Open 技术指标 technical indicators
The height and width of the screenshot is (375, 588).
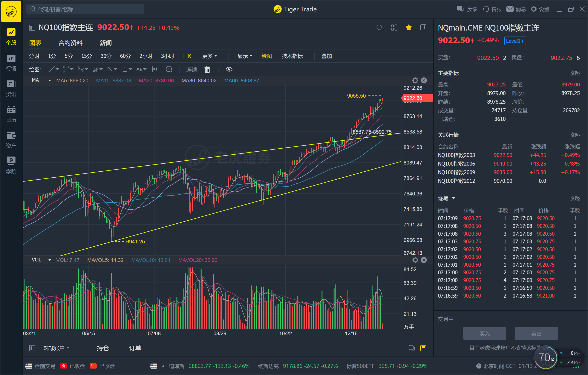pyautogui.click(x=292, y=56)
